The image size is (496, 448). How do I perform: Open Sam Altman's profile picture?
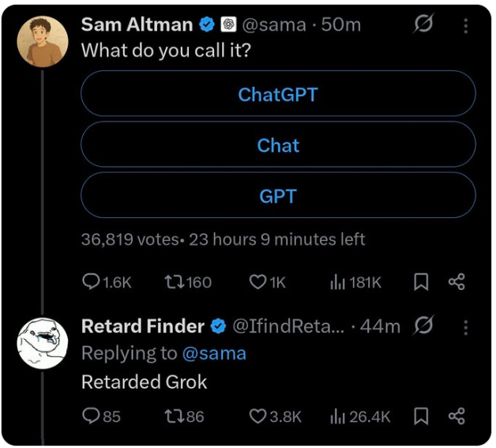[42, 41]
